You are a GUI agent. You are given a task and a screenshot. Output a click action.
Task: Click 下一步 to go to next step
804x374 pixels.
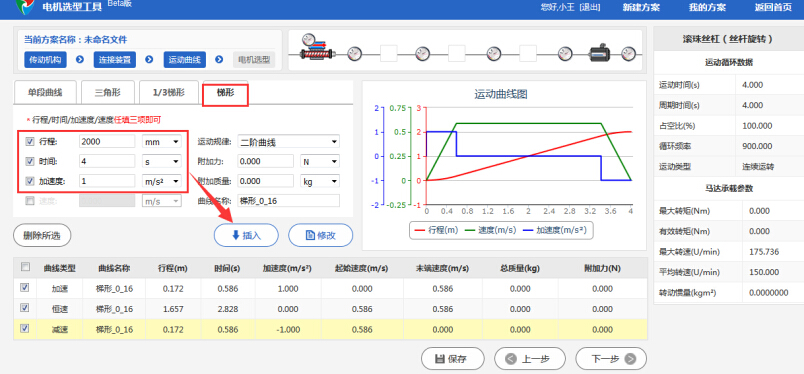click(611, 359)
